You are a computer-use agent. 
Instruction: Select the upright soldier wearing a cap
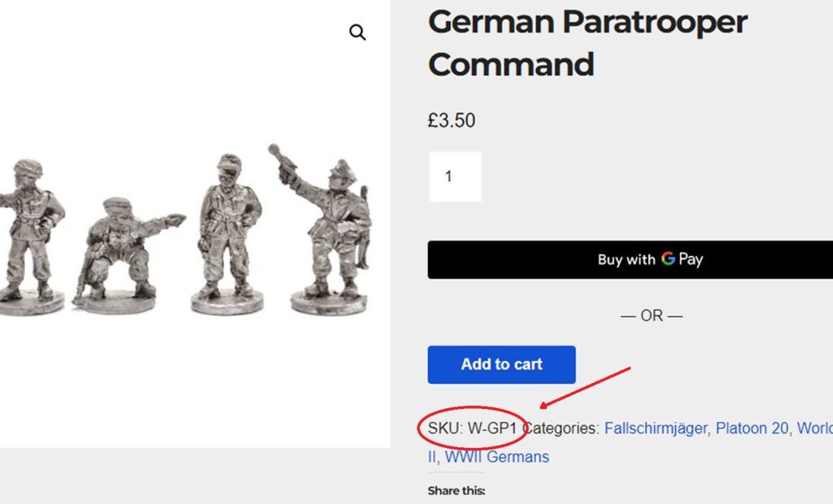(x=229, y=232)
